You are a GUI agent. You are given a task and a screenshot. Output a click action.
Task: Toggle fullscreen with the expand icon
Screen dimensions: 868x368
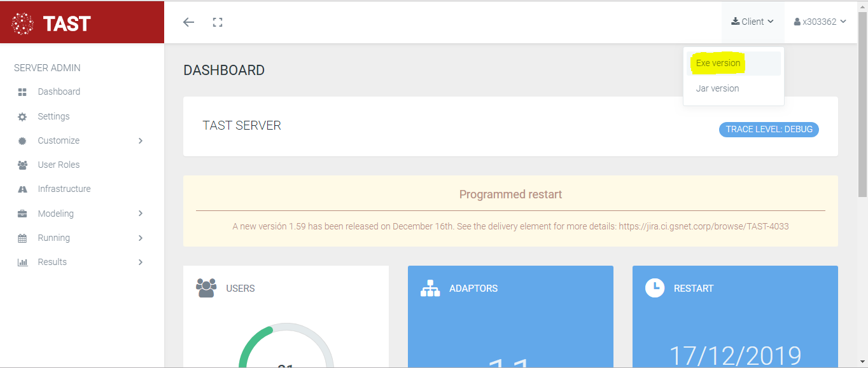218,22
